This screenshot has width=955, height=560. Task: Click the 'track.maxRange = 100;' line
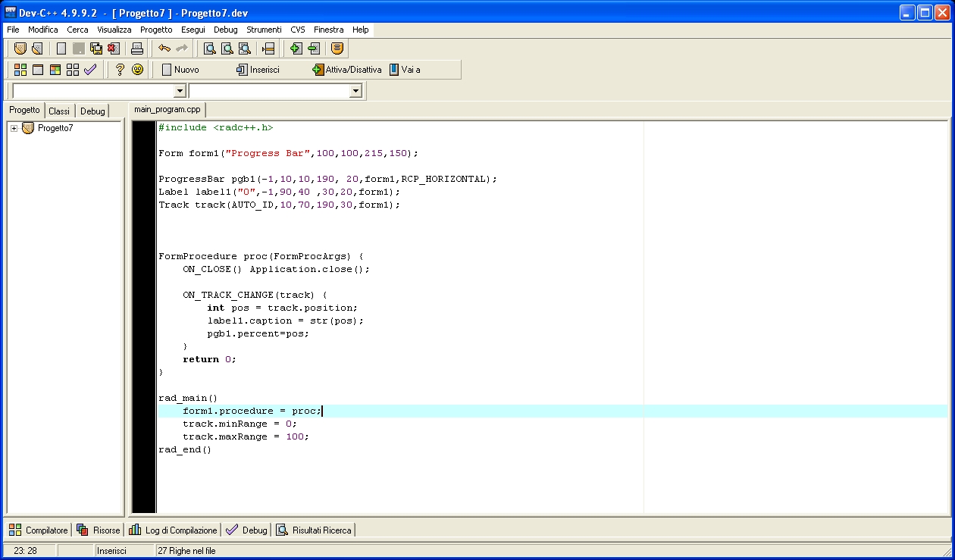(246, 436)
